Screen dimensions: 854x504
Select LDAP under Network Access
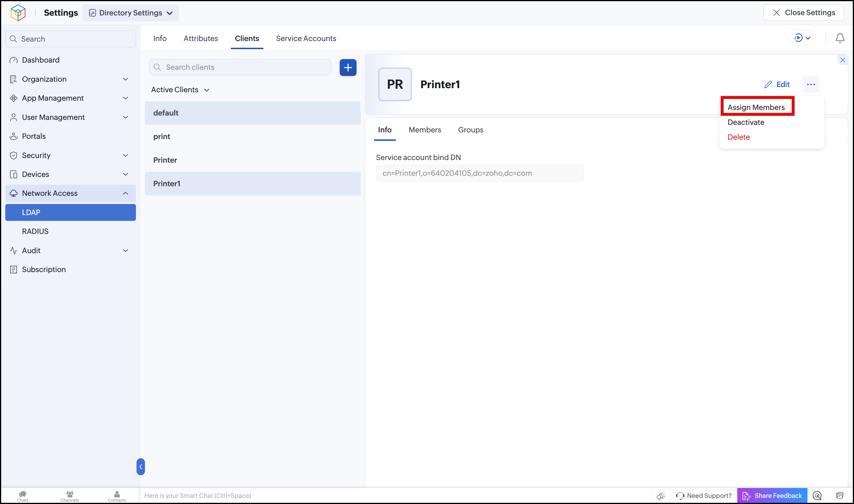click(71, 212)
